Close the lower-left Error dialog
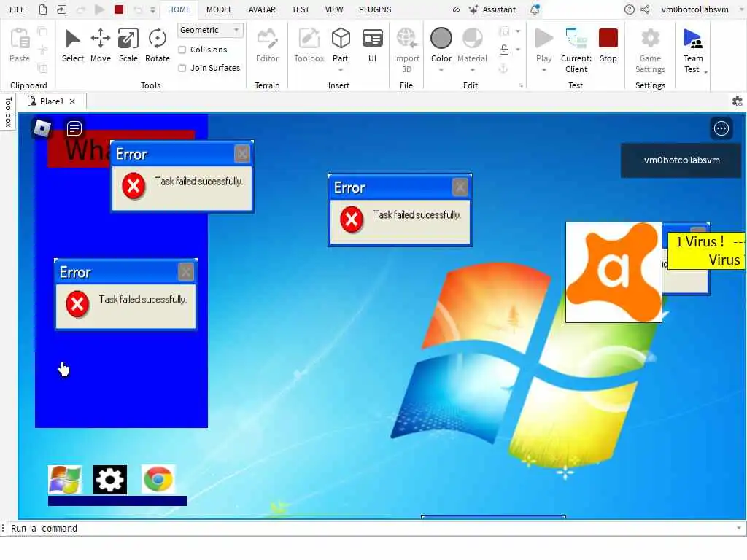 [186, 272]
